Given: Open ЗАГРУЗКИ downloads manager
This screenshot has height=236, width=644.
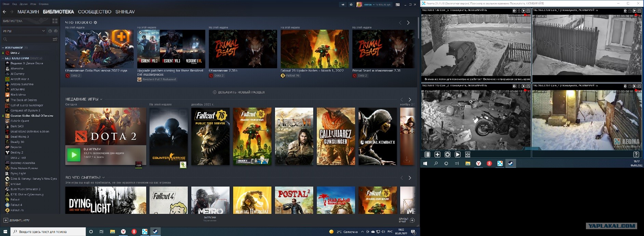Looking at the screenshot, I should (210, 218).
